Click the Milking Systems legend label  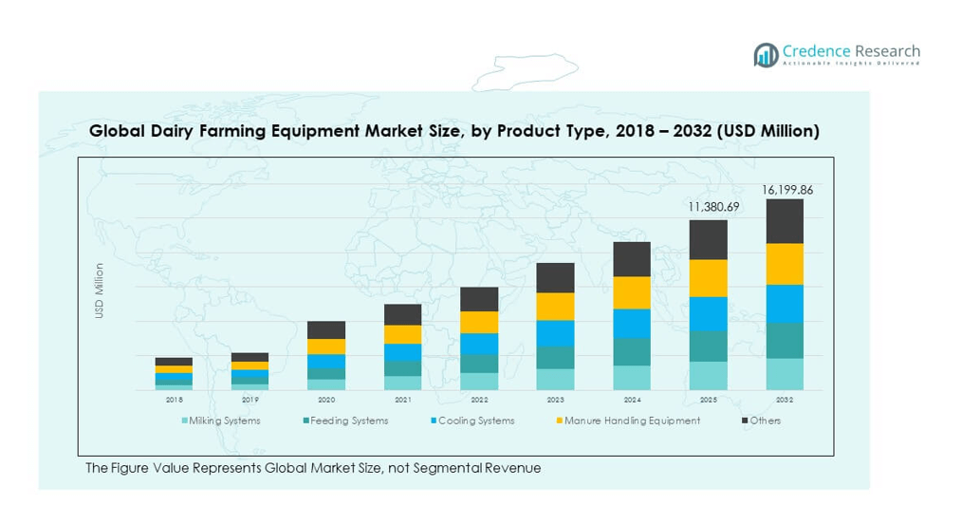tap(224, 421)
